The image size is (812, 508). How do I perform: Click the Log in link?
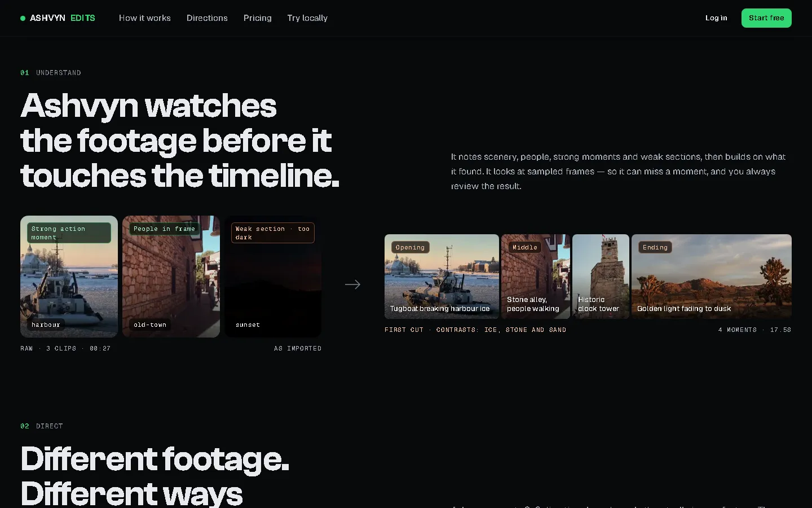(716, 18)
